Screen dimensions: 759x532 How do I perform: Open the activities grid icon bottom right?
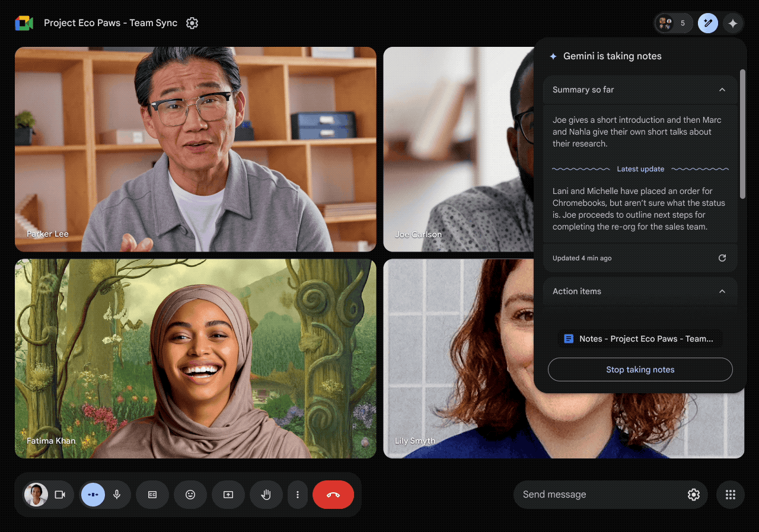[730, 494]
